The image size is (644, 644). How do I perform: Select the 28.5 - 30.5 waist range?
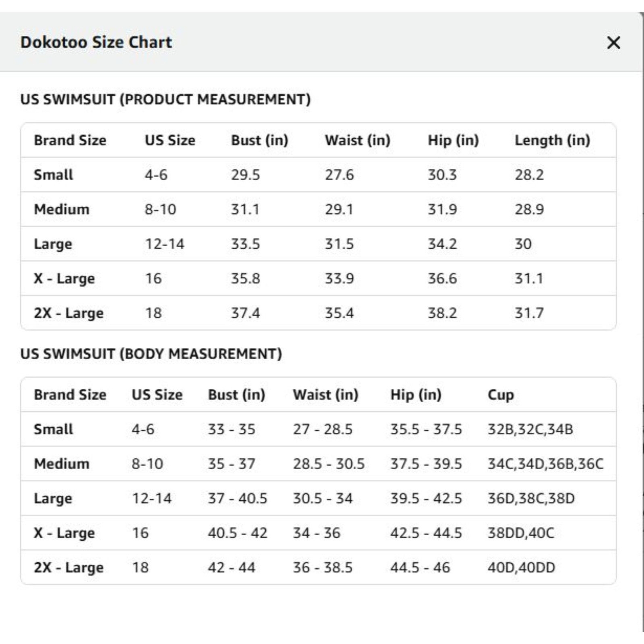click(x=328, y=464)
